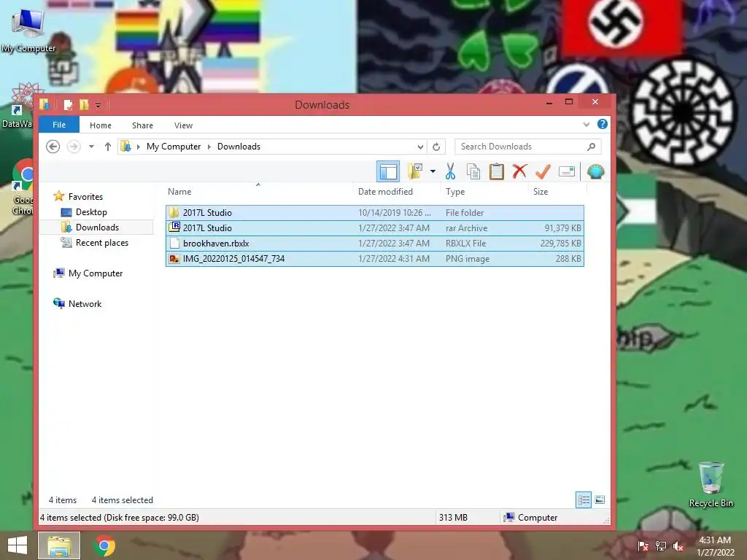Click the 229,785 KB size cell
Image resolution: width=747 pixels, height=560 pixels.
(x=560, y=244)
